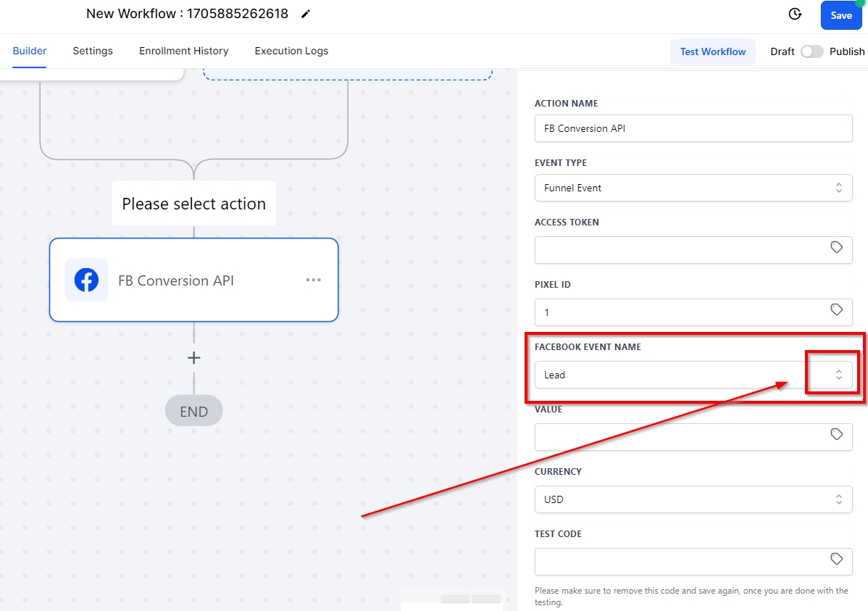This screenshot has height=611, width=868.
Task: Click the Test Workflow button
Action: click(712, 51)
